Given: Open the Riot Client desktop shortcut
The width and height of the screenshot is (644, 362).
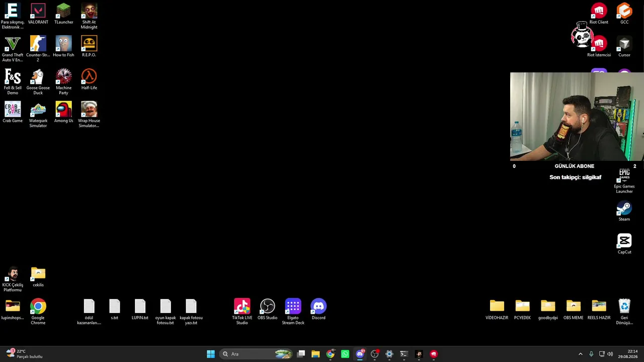Looking at the screenshot, I should (599, 14).
